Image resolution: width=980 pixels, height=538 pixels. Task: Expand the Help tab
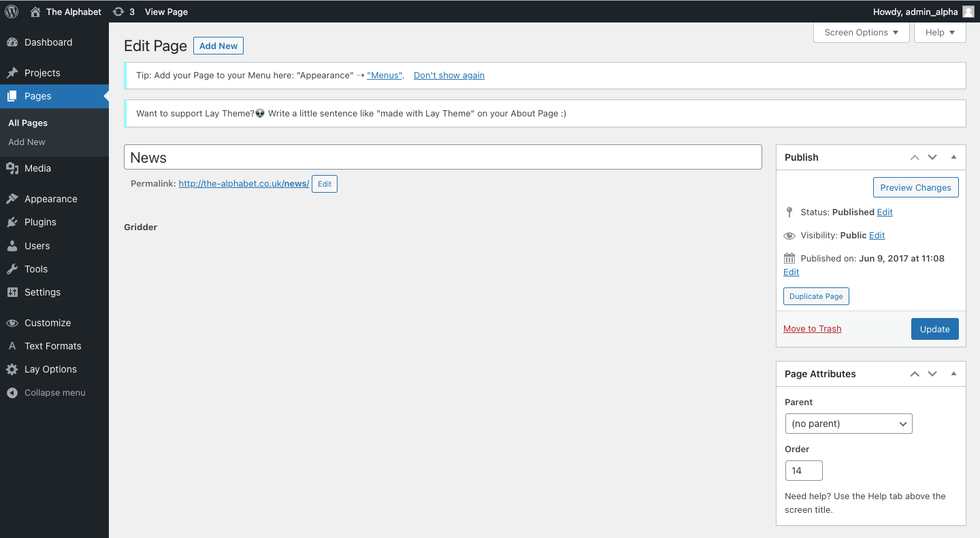[940, 33]
